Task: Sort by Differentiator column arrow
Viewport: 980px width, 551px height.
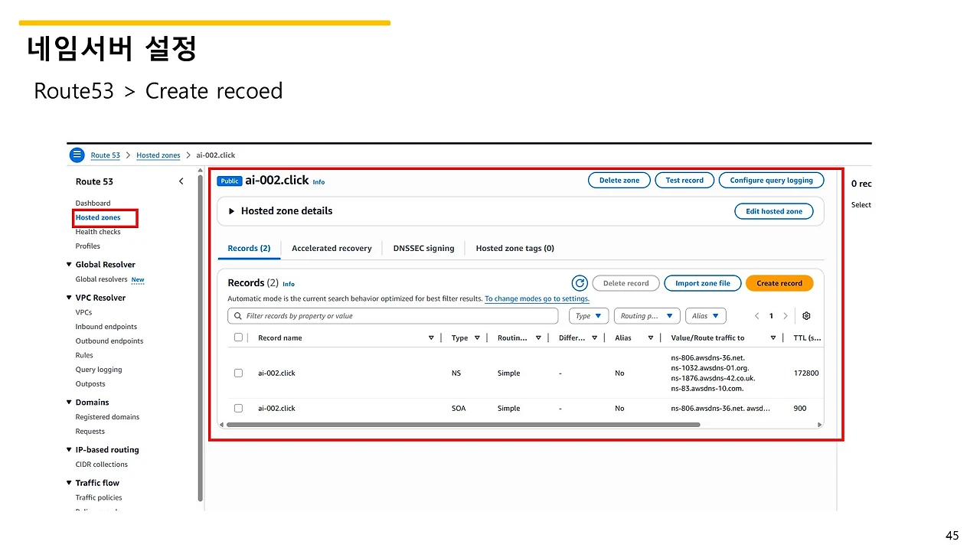Action: pos(595,337)
